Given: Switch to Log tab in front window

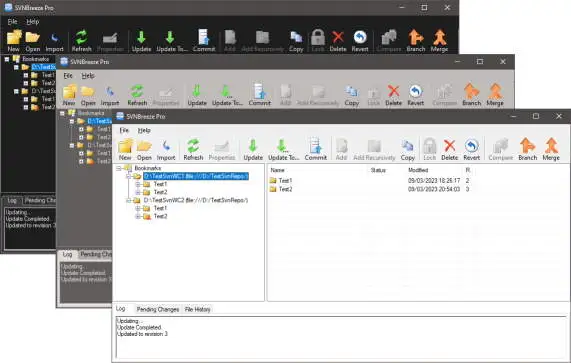Looking at the screenshot, I should coord(121,309).
